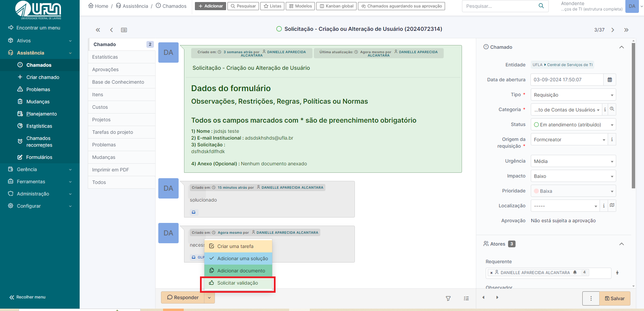
Task: Open document icon on the solucionado followup
Action: point(194,212)
